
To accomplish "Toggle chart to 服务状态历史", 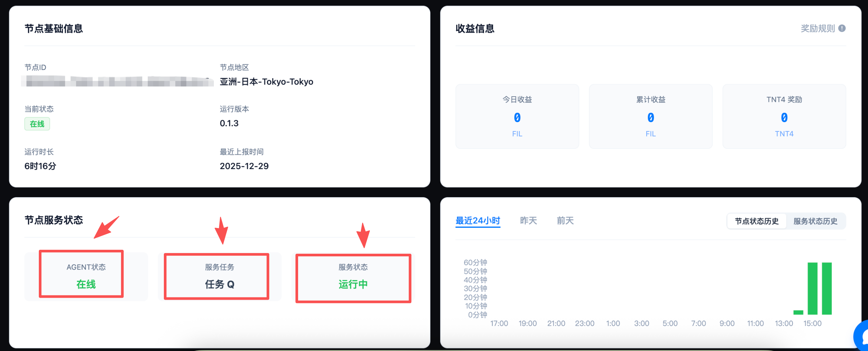I will tap(815, 221).
